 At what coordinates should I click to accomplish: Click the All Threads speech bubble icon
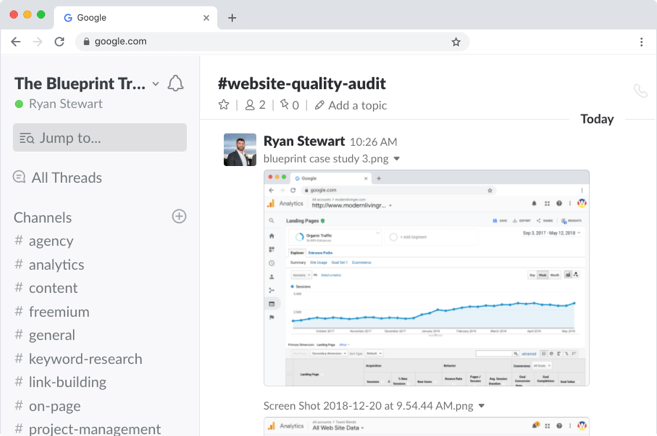(x=19, y=177)
